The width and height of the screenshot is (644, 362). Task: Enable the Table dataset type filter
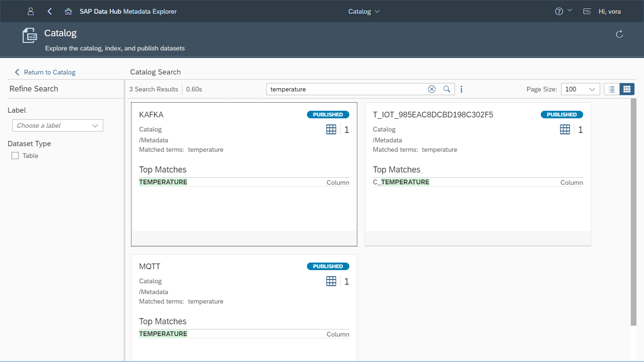15,156
